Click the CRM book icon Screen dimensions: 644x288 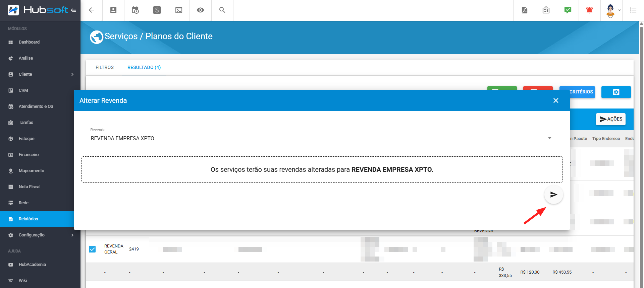(11, 90)
